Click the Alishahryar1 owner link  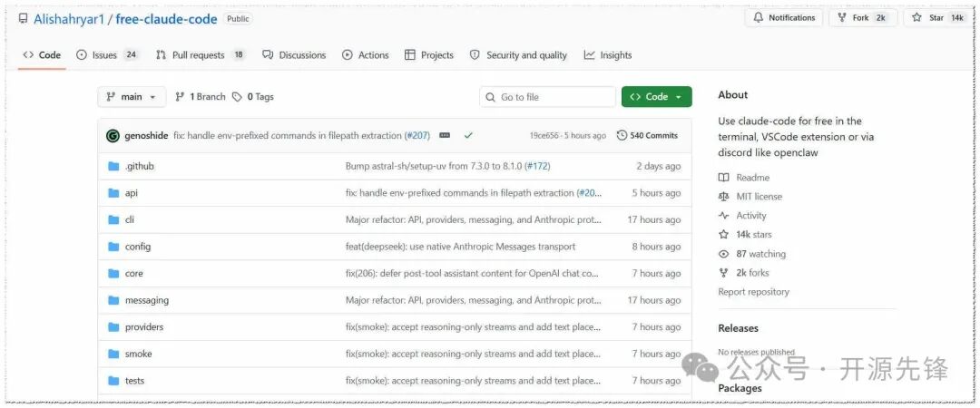point(69,19)
